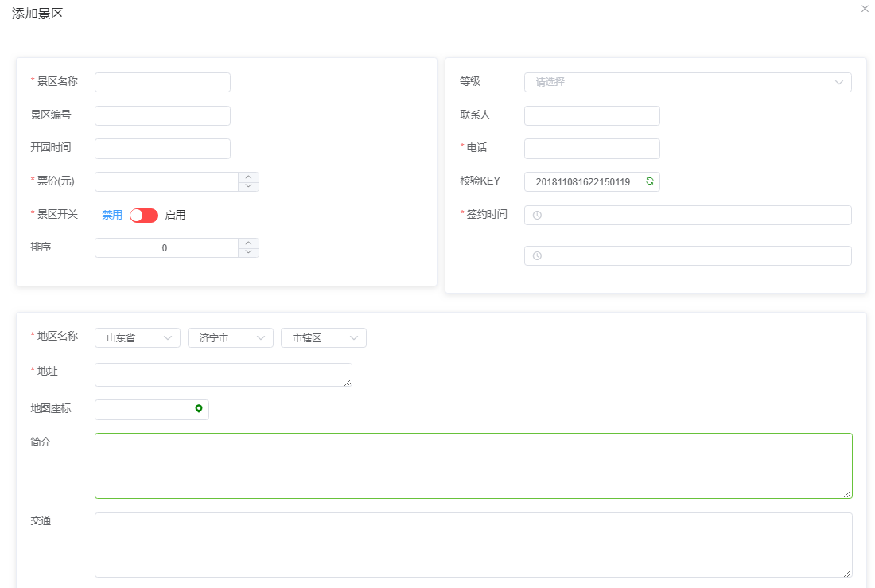Click the 地区名称 label
875x588 pixels.
pos(57,336)
